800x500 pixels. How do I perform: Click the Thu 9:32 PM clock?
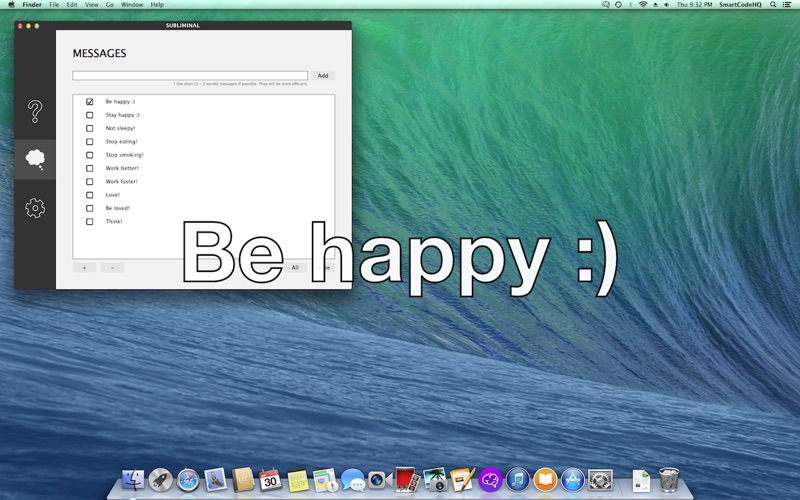[x=694, y=5]
